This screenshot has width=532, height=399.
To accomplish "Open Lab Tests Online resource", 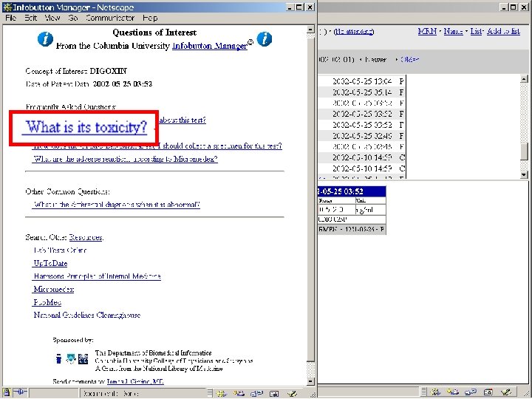I will (60, 250).
